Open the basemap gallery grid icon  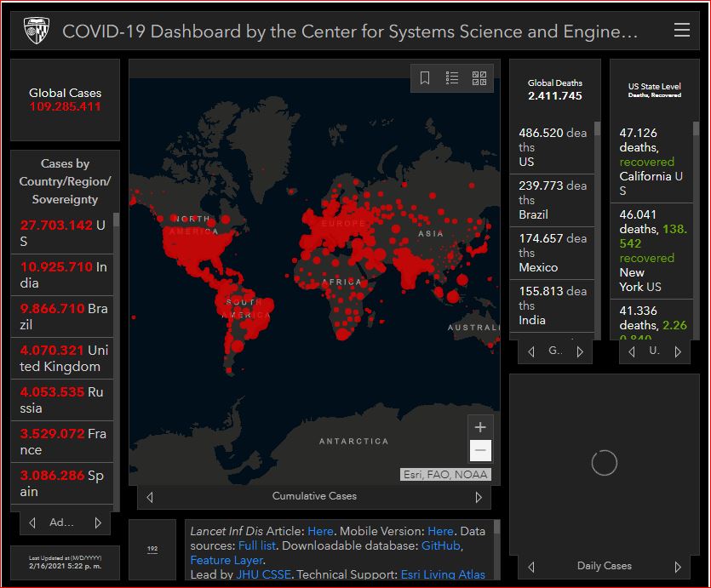(x=479, y=78)
